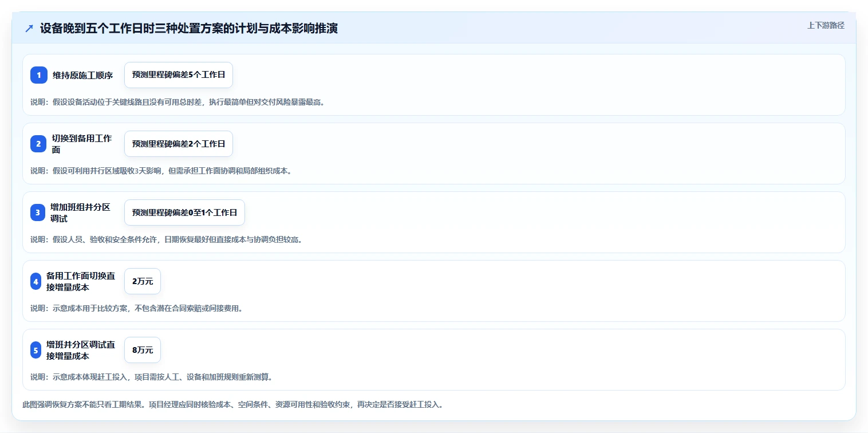Click the note about 人员、验收和安全条件允许
The height and width of the screenshot is (433, 868).
tap(166, 239)
